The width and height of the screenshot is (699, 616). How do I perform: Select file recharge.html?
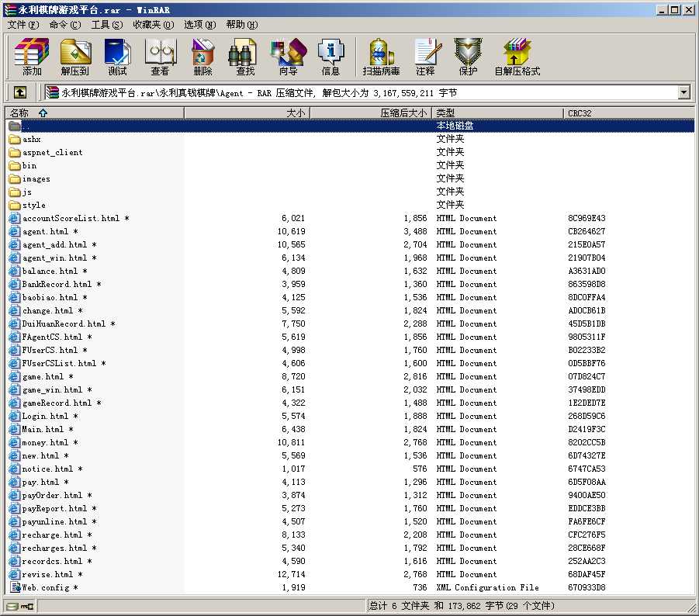52,535
